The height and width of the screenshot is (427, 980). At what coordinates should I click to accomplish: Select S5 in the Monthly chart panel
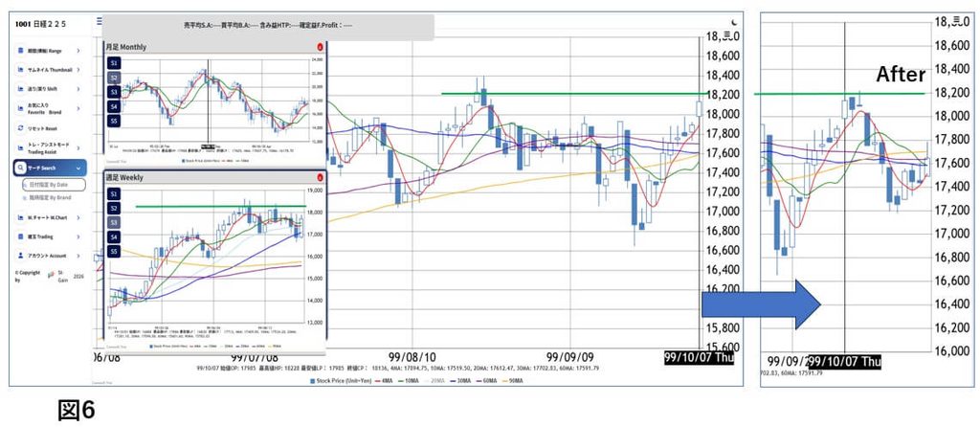coord(114,121)
